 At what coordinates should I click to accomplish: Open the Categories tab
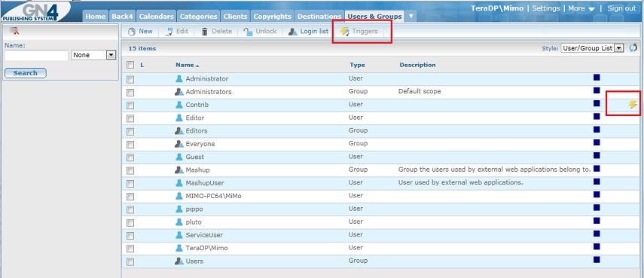coord(198,17)
